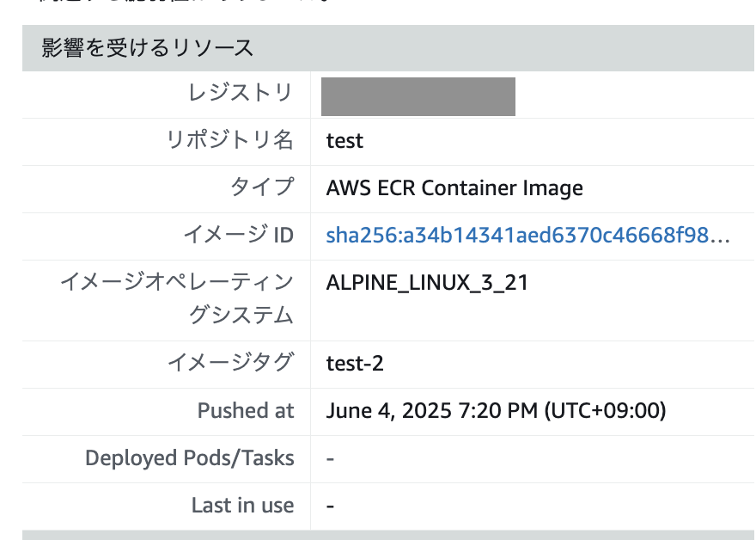Select the redacted registry value

[418, 96]
